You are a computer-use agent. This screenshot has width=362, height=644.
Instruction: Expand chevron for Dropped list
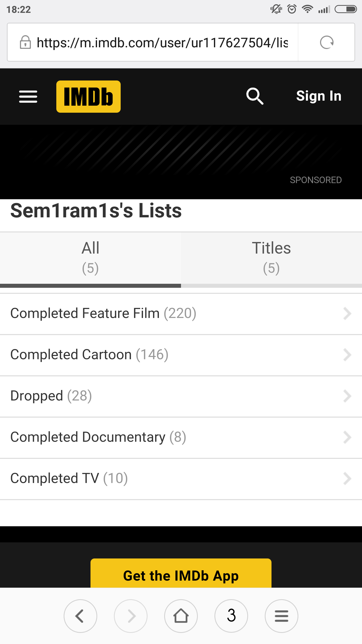[x=347, y=396]
